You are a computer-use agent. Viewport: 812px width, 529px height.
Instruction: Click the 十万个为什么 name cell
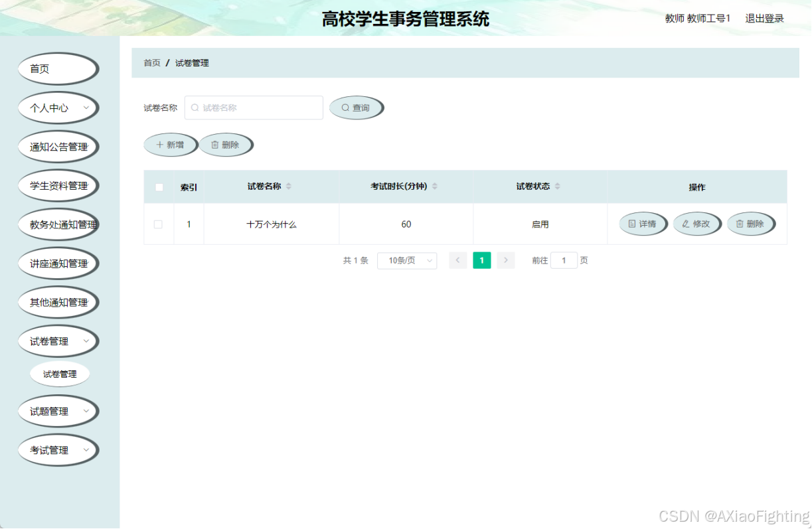(x=272, y=224)
